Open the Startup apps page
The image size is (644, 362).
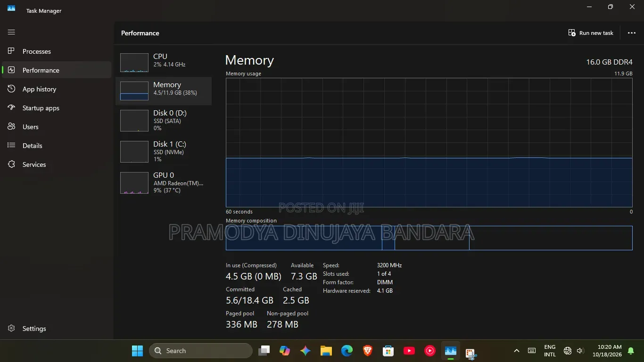coord(57,108)
